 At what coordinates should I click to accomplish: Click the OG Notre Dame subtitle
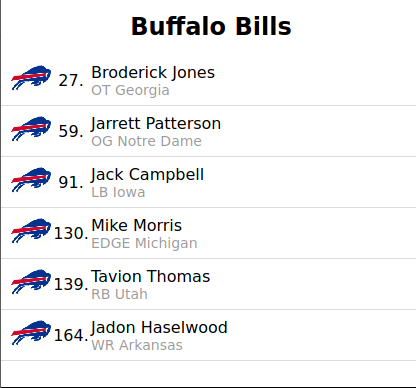coord(146,141)
